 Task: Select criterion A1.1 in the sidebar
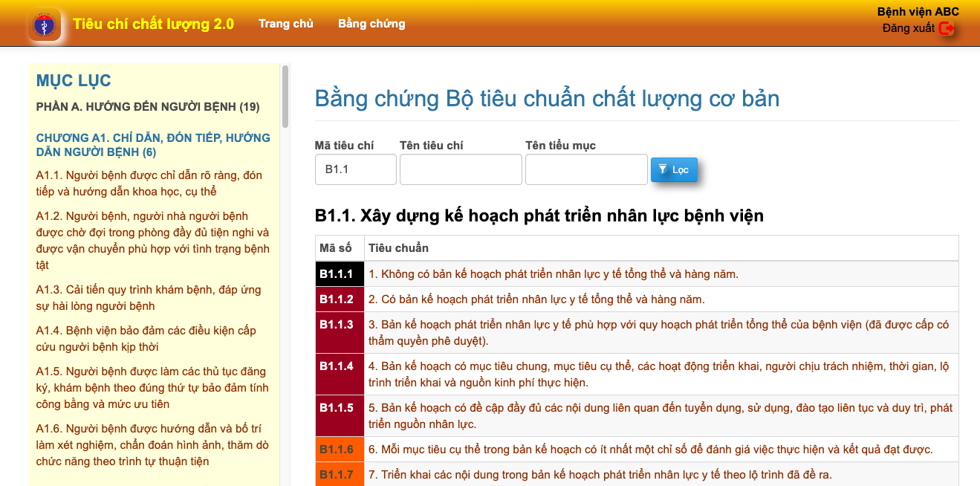click(x=149, y=184)
